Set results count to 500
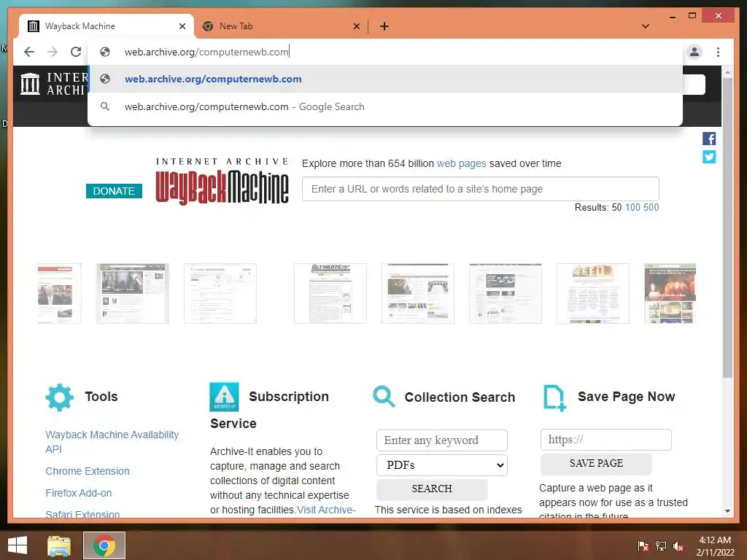Viewport: 747px width, 560px height. pos(651,208)
